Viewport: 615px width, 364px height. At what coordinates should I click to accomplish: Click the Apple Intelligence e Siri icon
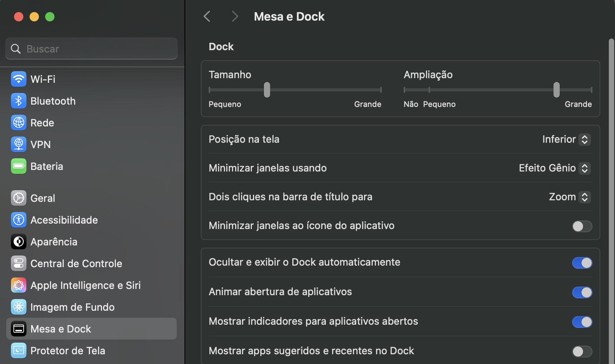tap(19, 285)
